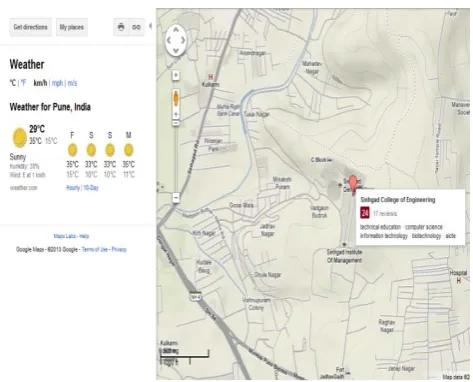The height and width of the screenshot is (382, 473).
Task: Select mph wind speed unit
Action: click(57, 83)
